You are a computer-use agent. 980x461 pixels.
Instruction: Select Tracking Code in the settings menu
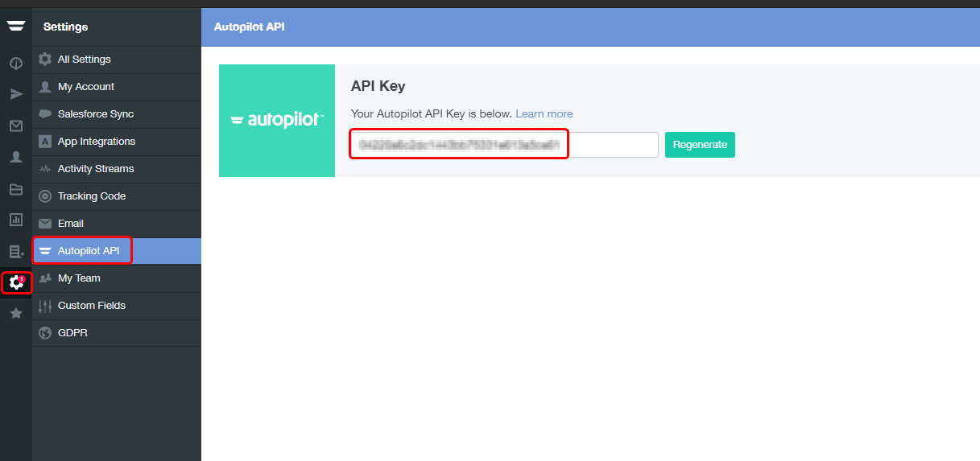[117, 196]
